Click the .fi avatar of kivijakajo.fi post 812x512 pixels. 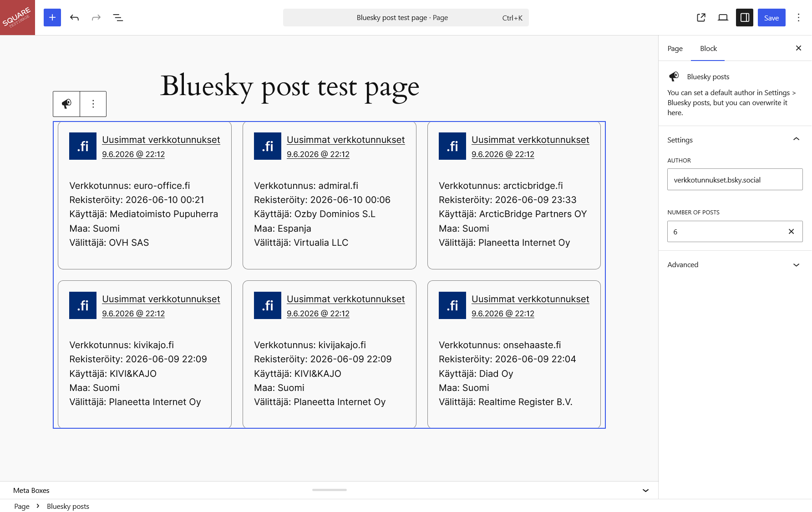[268, 305]
